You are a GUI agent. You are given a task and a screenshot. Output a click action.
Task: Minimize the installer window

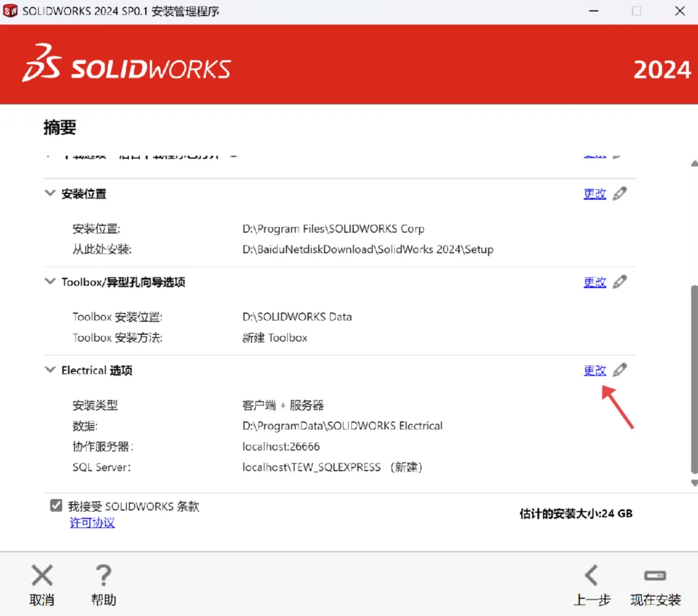point(593,11)
